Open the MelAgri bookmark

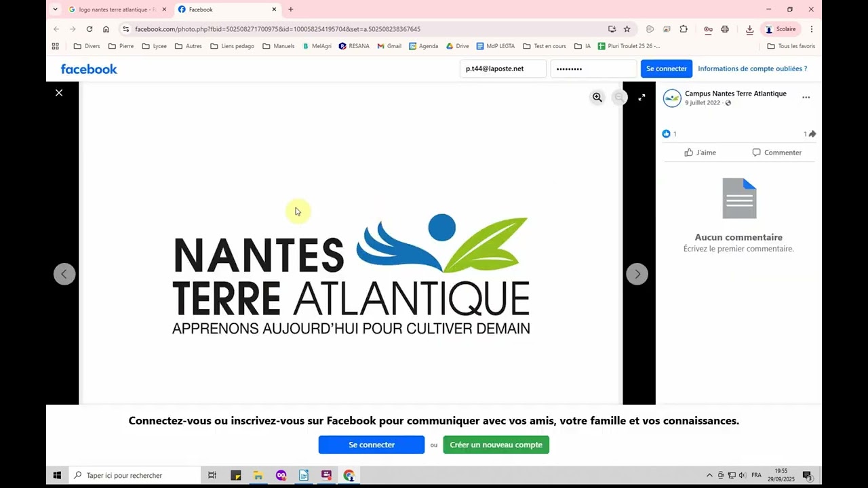click(x=317, y=46)
